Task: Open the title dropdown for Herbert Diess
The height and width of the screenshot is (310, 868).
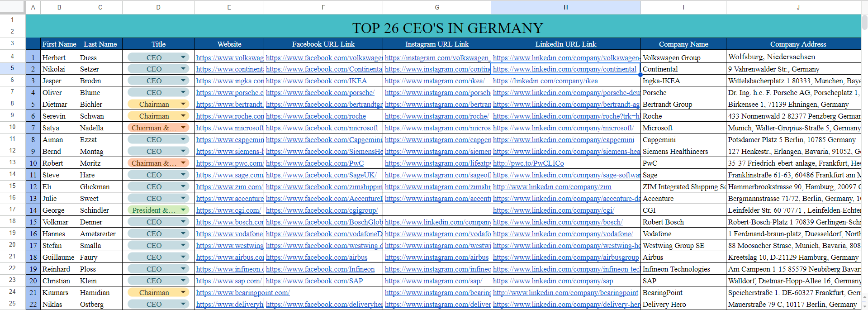Action: tap(183, 57)
